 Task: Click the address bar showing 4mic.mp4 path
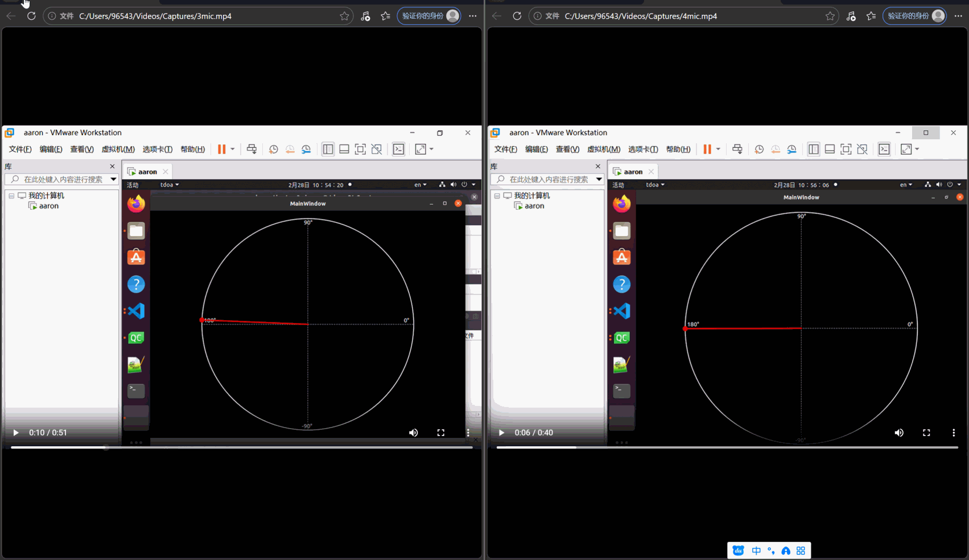pyautogui.click(x=683, y=16)
